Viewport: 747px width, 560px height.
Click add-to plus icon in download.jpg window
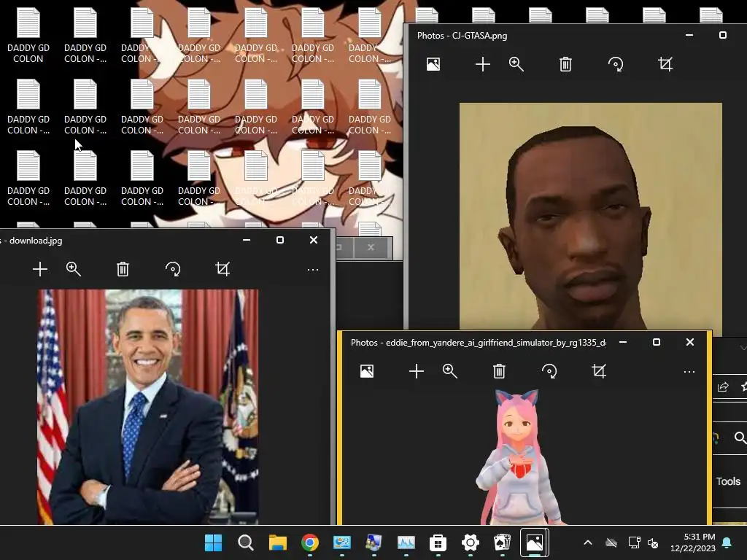tap(40, 269)
